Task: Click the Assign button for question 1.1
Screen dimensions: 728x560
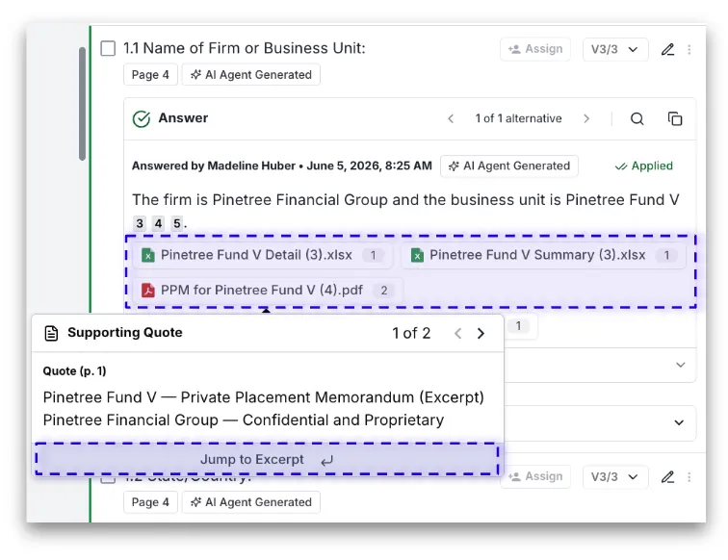Action: [x=535, y=49]
